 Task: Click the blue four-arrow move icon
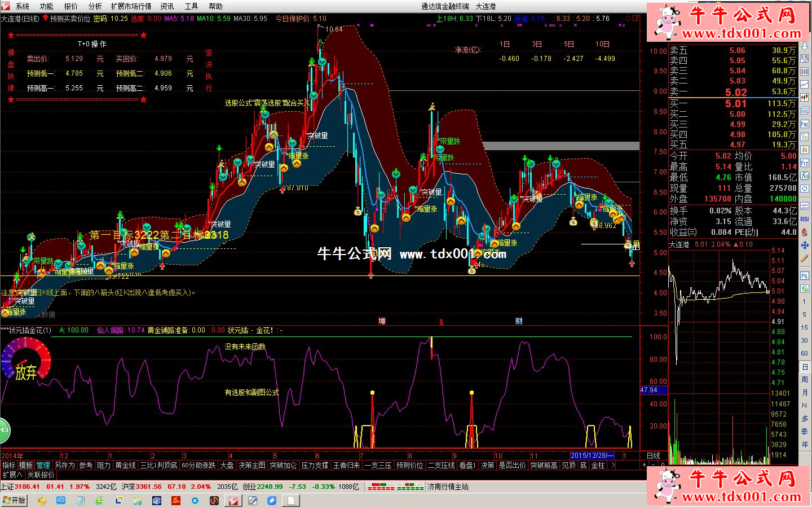coord(805,244)
